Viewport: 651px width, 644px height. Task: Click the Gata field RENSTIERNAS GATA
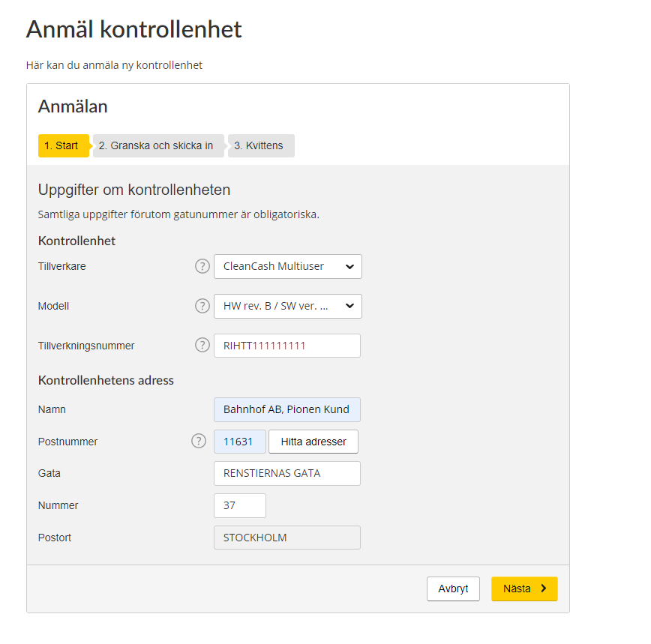[287, 474]
